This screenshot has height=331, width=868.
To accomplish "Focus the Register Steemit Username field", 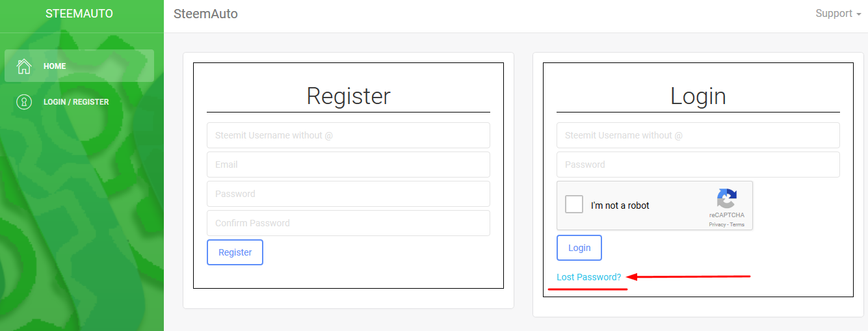I will (x=349, y=135).
